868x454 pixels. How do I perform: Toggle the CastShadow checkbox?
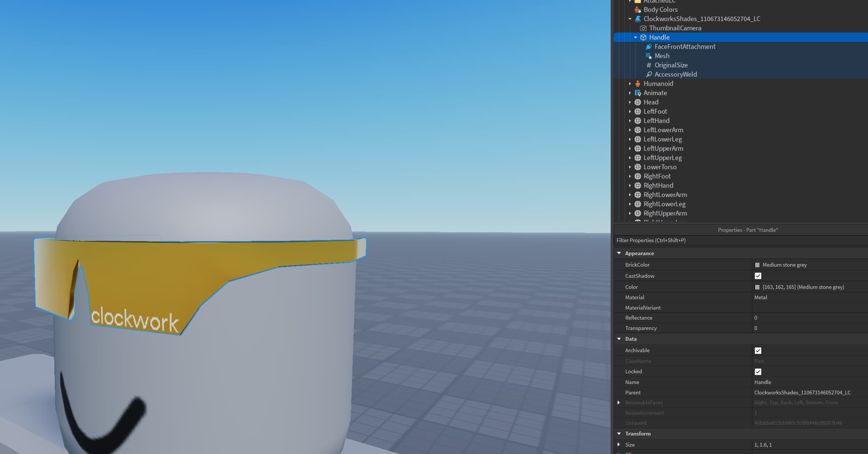[758, 276]
